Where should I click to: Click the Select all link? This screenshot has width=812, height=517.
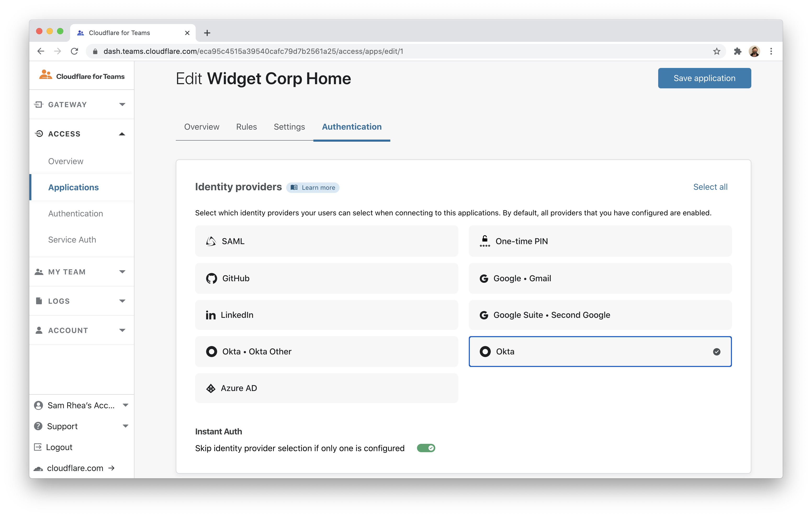(x=710, y=187)
